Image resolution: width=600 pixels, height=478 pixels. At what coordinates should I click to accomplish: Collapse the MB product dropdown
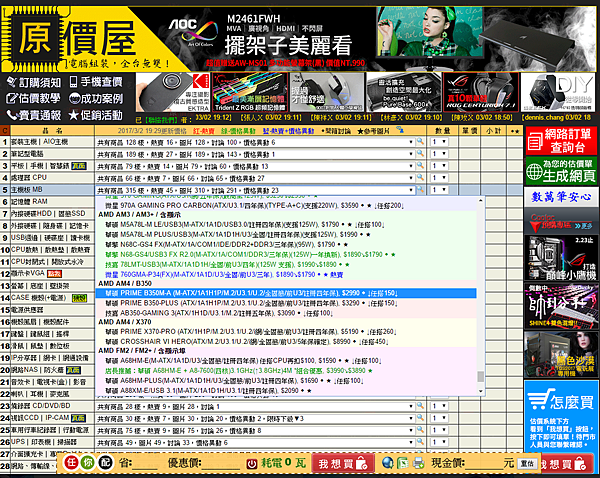(255, 190)
